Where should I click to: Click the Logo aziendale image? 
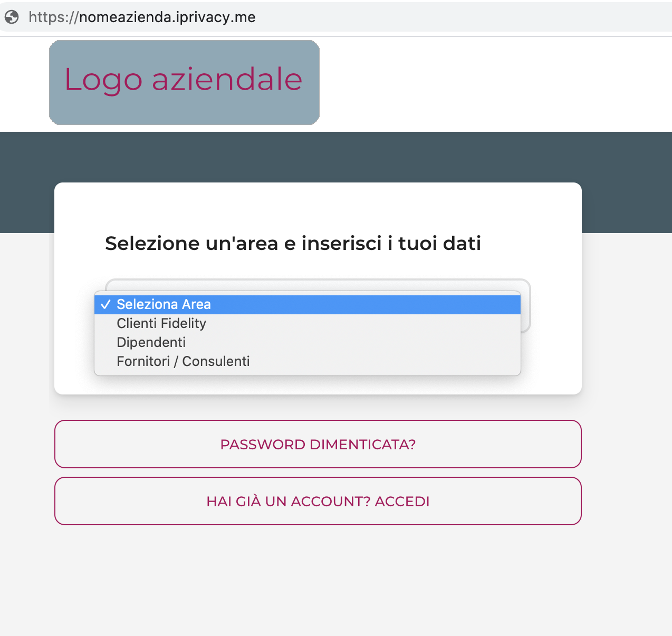pyautogui.click(x=184, y=82)
